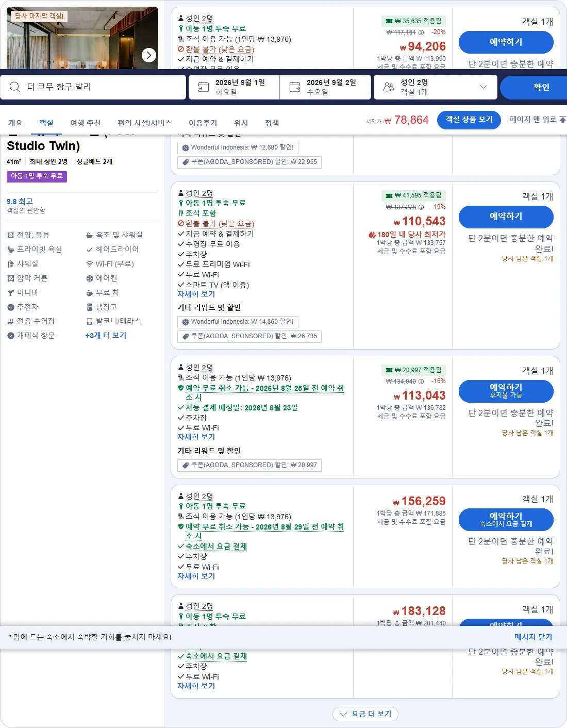Click the 쿠폰(AGODA_SPONSORED) 할인: ₩26,735 badge
Image resolution: width=567 pixels, height=728 pixels.
[249, 337]
